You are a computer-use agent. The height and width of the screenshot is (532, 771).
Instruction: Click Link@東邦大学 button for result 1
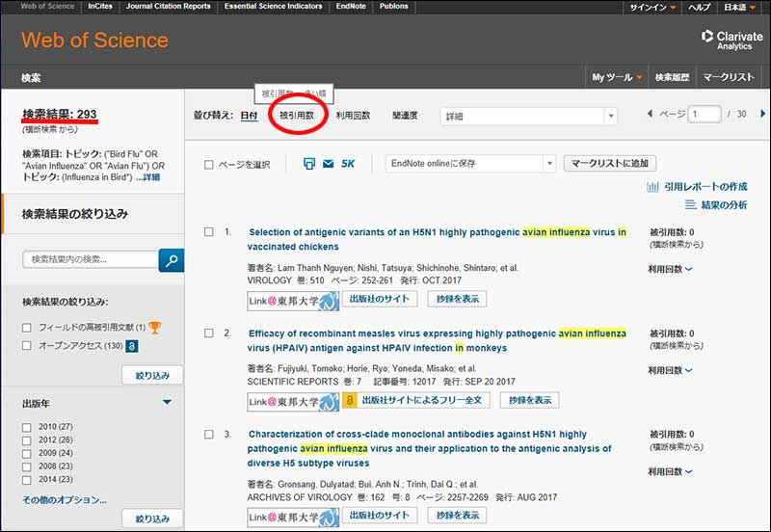click(293, 301)
